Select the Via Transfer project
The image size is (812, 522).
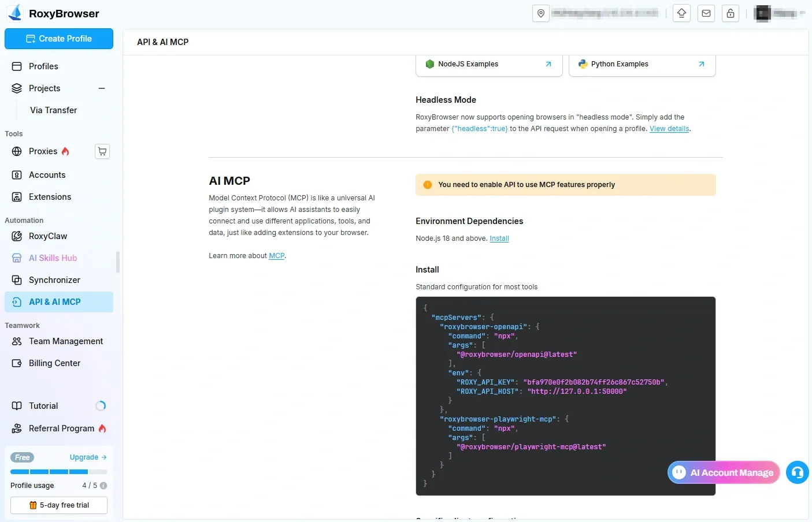(x=53, y=110)
